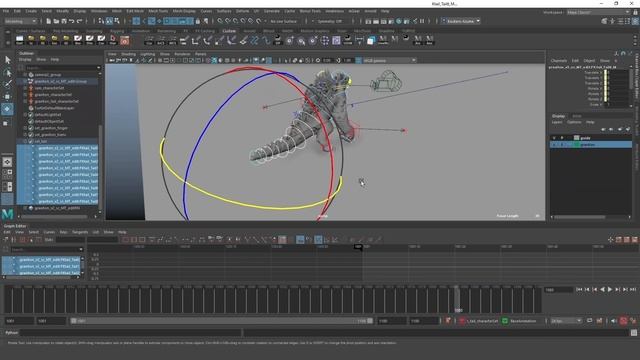640x360 pixels.
Task: Switch to the Animation shelf tab
Action: point(140,31)
